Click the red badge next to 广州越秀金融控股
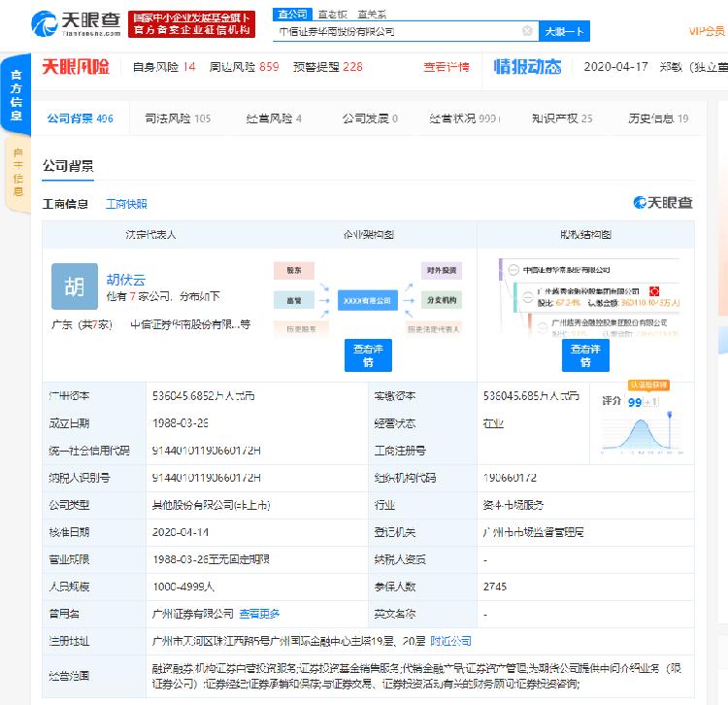Image resolution: width=728 pixels, height=705 pixels. (x=654, y=291)
